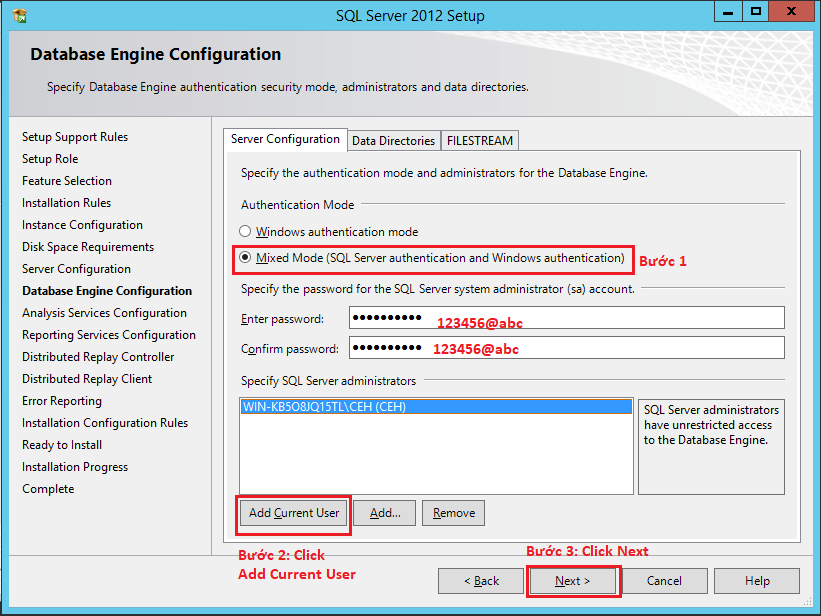Open the FILESTREAM tab
The width and height of the screenshot is (821, 616).
point(480,141)
